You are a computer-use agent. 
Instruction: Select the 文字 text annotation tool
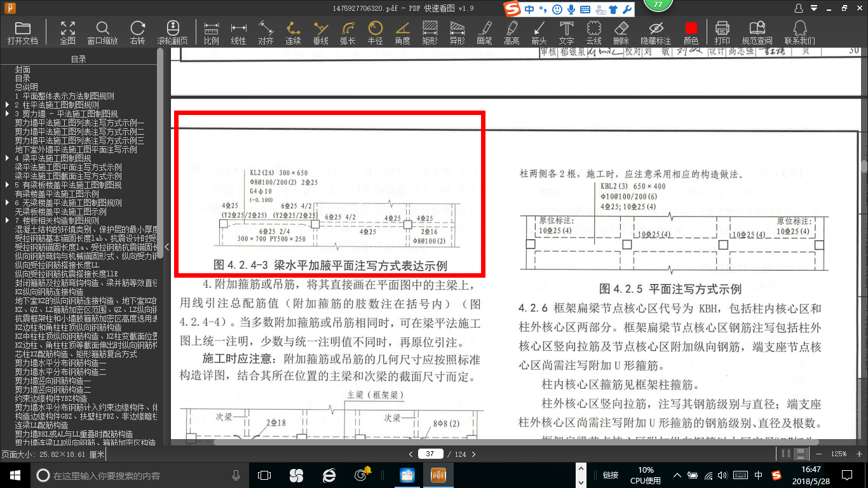(x=566, y=32)
